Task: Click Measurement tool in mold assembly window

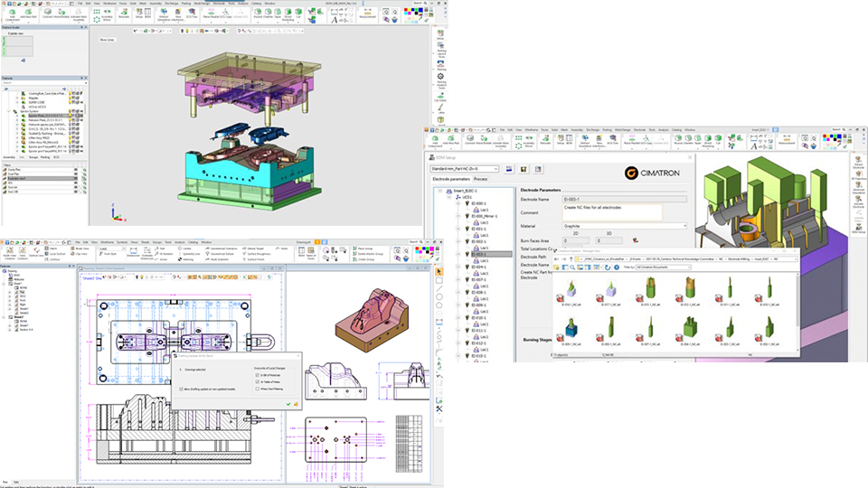Action: tap(368, 14)
